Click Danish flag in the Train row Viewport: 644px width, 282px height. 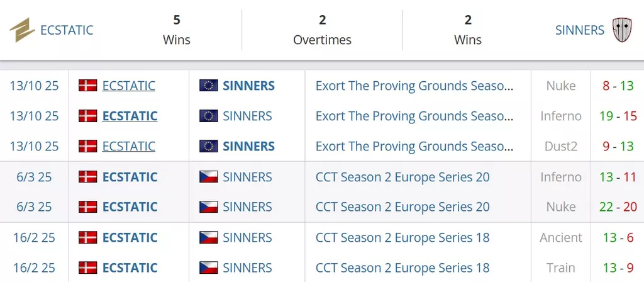click(x=87, y=268)
